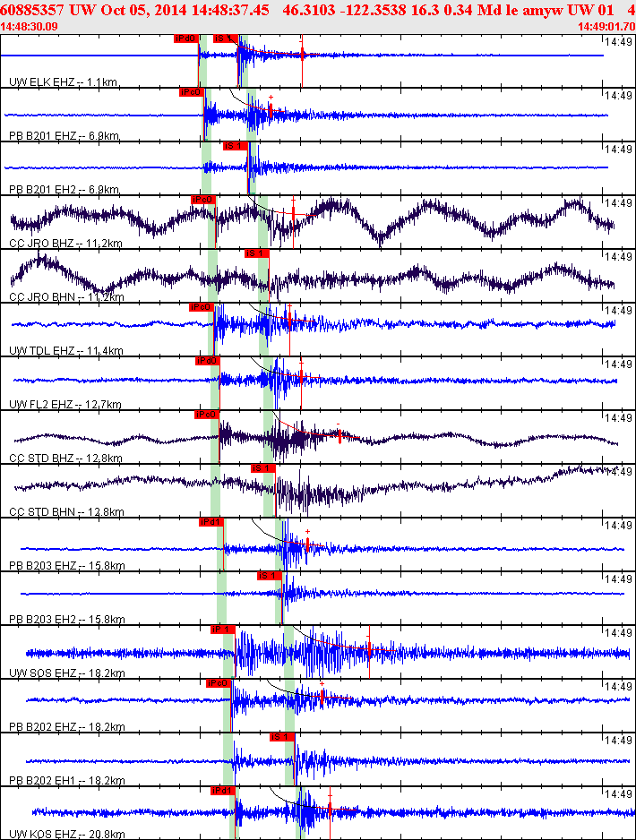Image resolution: width=636 pixels, height=840 pixels.
Task: Click the iPc0 pick flag on PB B201 EHZ
Action: click(192, 92)
